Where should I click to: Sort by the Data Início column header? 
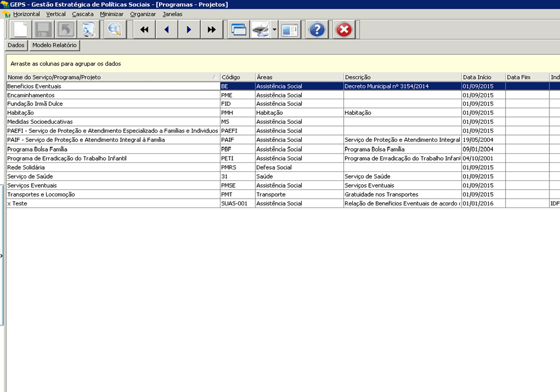[x=483, y=77]
